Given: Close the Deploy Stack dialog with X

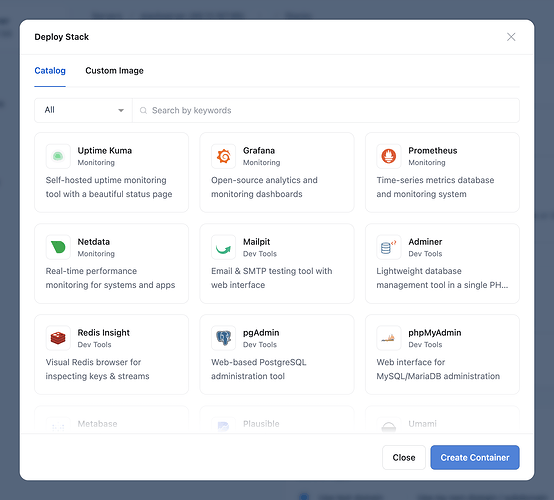Looking at the screenshot, I should (511, 37).
